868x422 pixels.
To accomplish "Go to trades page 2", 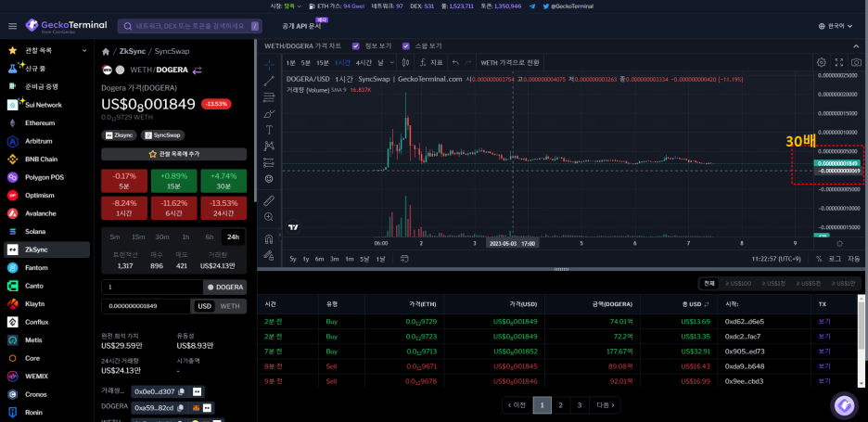I will [x=561, y=405].
